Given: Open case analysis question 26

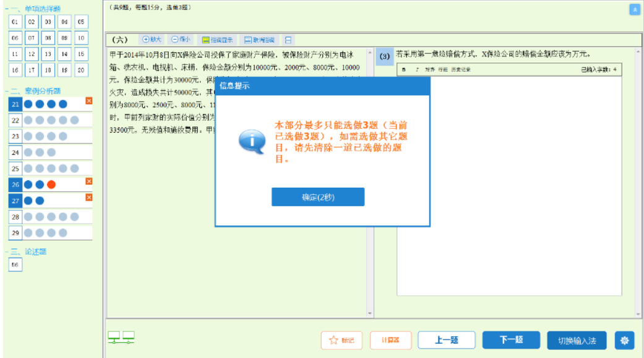Looking at the screenshot, I should pyautogui.click(x=15, y=185).
